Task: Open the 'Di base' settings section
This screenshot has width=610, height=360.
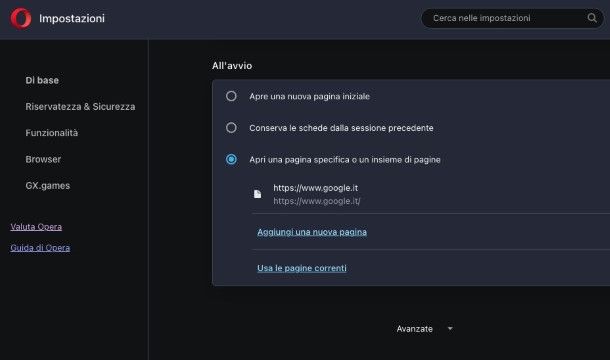Action: click(42, 80)
